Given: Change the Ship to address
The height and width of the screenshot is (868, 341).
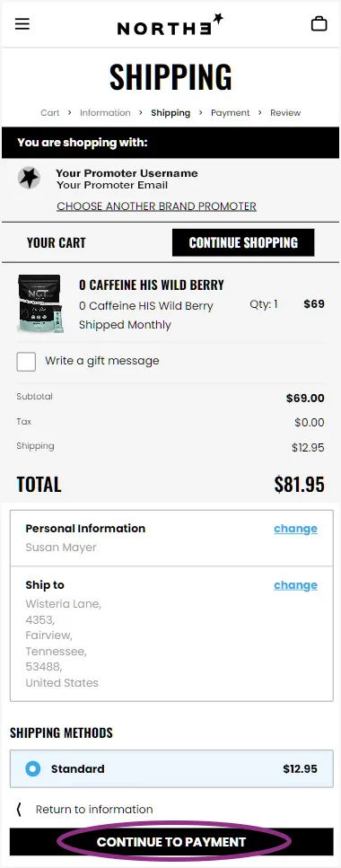Looking at the screenshot, I should click(295, 585).
